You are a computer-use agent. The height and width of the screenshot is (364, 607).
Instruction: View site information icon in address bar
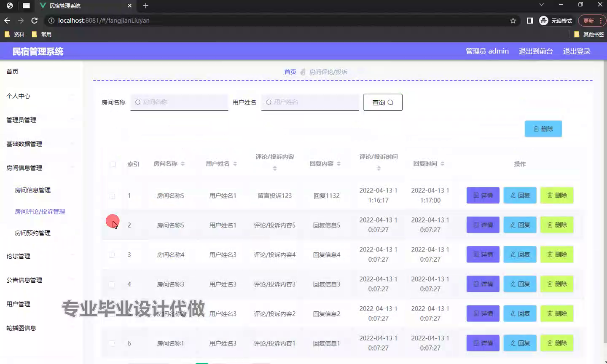pyautogui.click(x=51, y=20)
